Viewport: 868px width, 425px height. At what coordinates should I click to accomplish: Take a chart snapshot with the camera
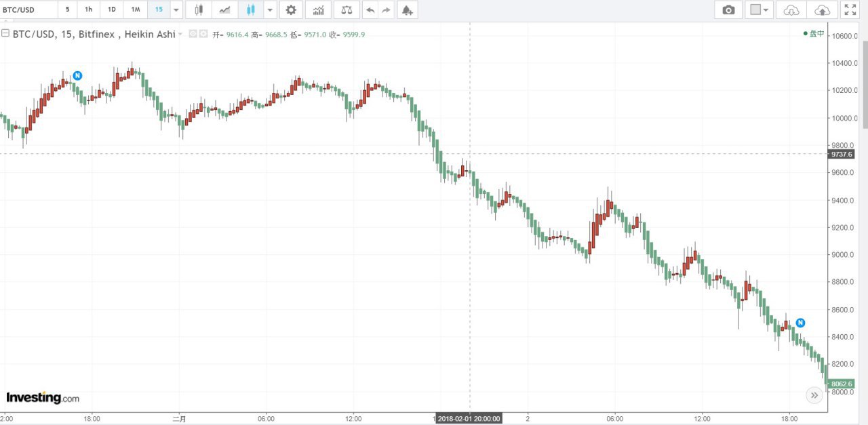728,10
